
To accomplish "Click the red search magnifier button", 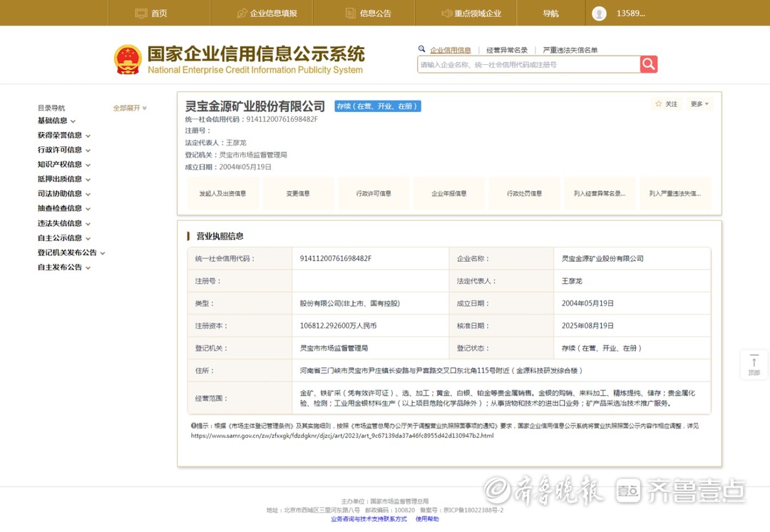I will pos(648,64).
